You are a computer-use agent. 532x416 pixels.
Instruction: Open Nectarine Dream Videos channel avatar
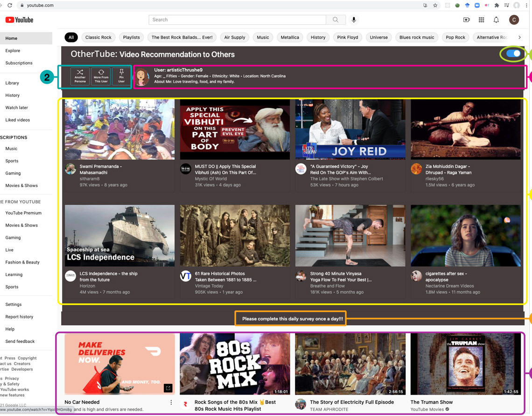click(x=416, y=276)
